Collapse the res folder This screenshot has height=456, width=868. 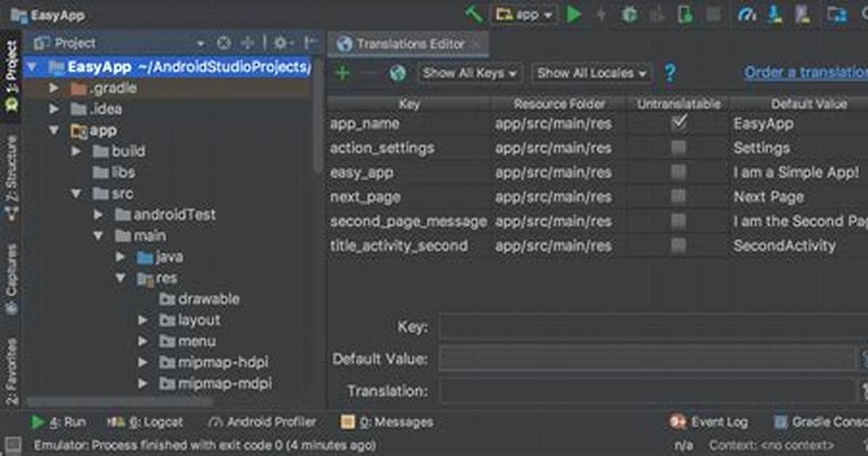pyautogui.click(x=120, y=277)
